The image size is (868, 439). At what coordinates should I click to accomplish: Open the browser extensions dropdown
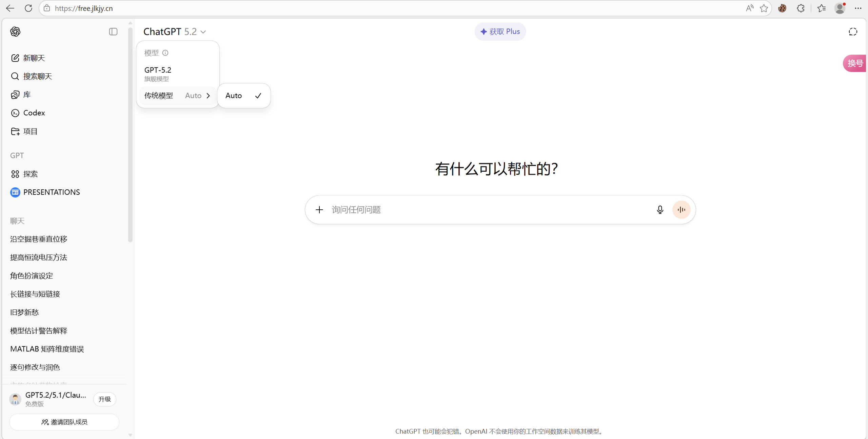pyautogui.click(x=801, y=8)
